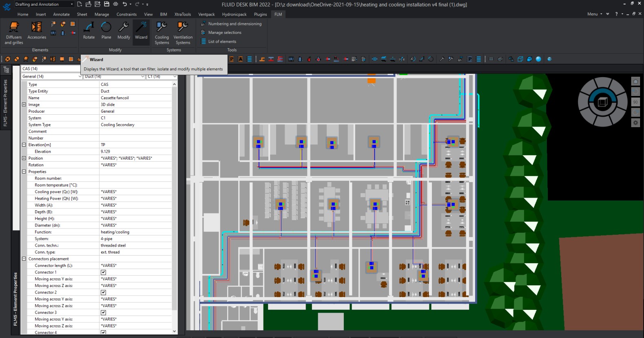Open Ventilation Systems tool

(x=183, y=33)
